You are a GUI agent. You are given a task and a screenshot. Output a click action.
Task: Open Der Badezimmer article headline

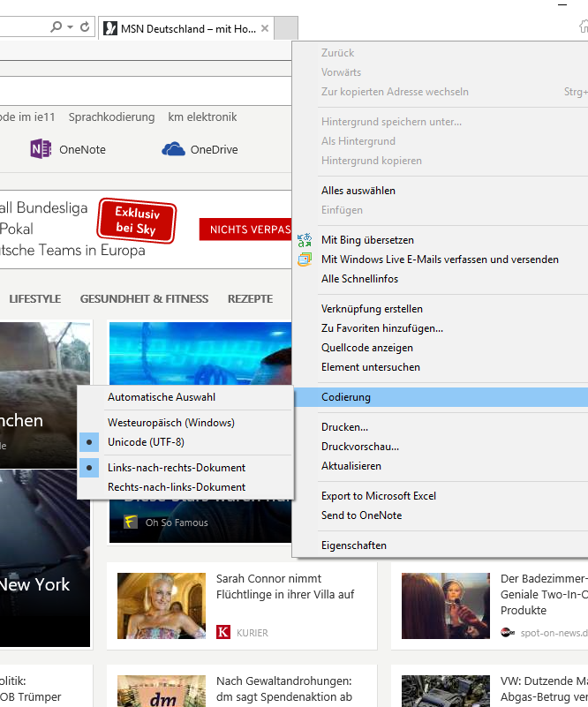tap(544, 594)
